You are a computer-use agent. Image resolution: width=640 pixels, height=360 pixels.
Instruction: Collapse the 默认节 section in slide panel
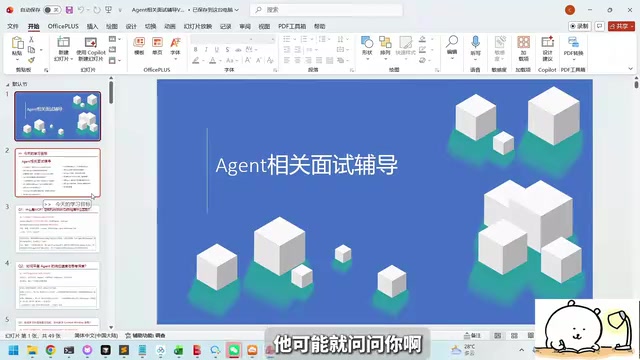pyautogui.click(x=8, y=84)
